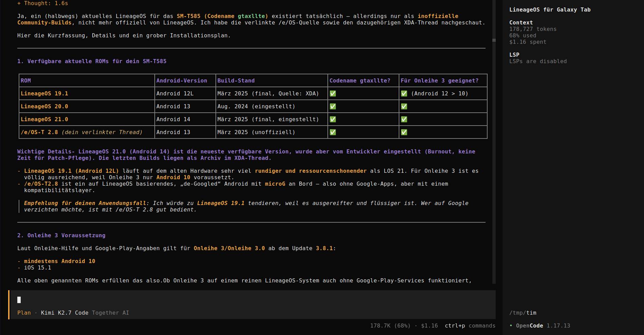Click the LineageOS 20.0 Onleihe 3 checkmark
Image resolution: width=644 pixels, height=335 pixels.
pos(404,107)
